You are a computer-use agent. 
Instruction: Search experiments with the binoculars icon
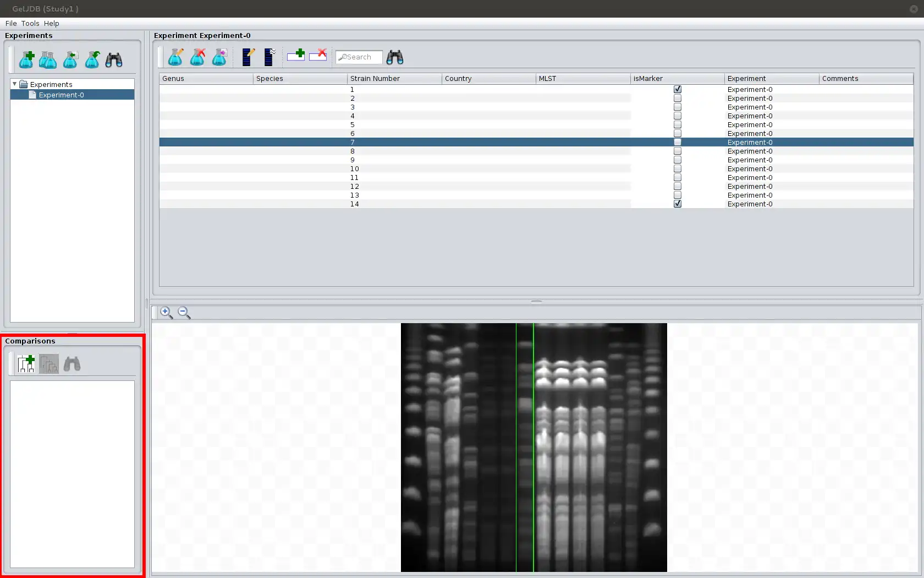(114, 59)
